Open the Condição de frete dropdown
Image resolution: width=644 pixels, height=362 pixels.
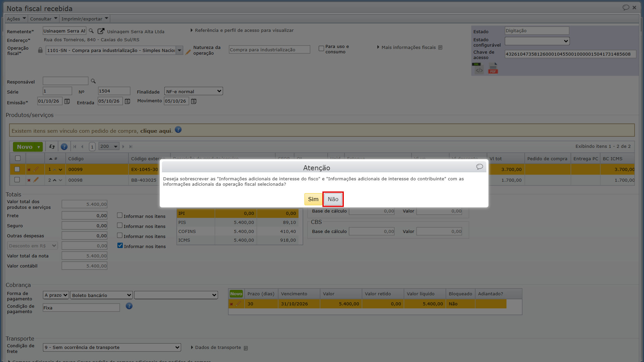tap(112, 348)
